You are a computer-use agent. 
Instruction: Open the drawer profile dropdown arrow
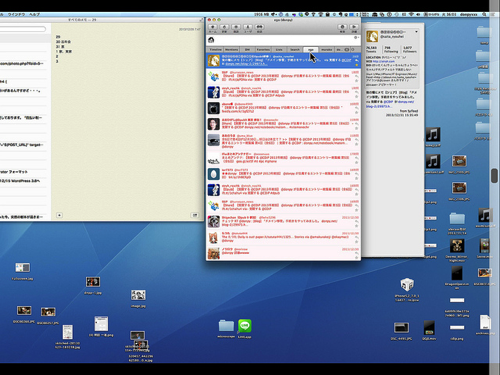click(416, 32)
